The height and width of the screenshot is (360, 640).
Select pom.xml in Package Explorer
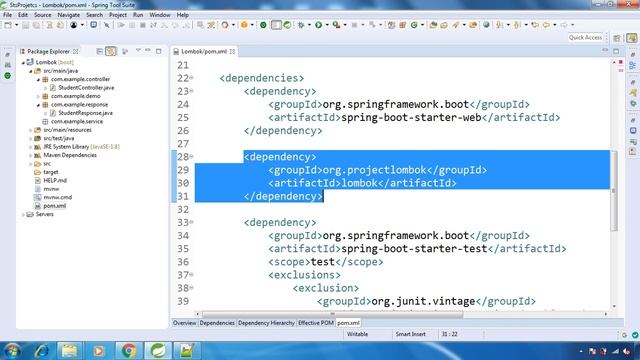click(x=54, y=206)
